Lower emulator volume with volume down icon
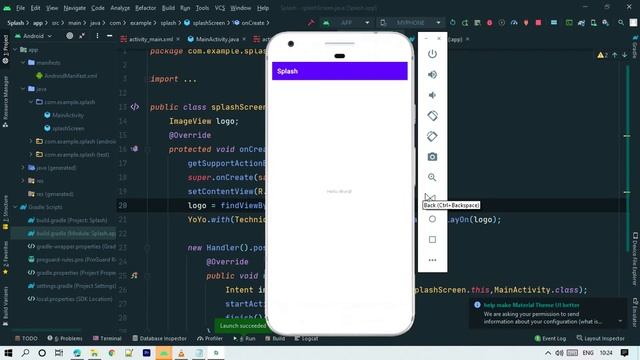 click(432, 95)
